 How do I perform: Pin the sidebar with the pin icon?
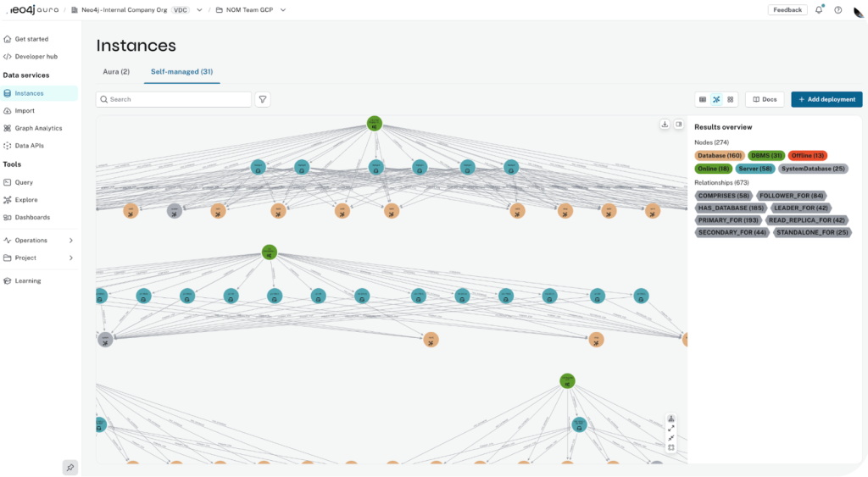(70, 467)
